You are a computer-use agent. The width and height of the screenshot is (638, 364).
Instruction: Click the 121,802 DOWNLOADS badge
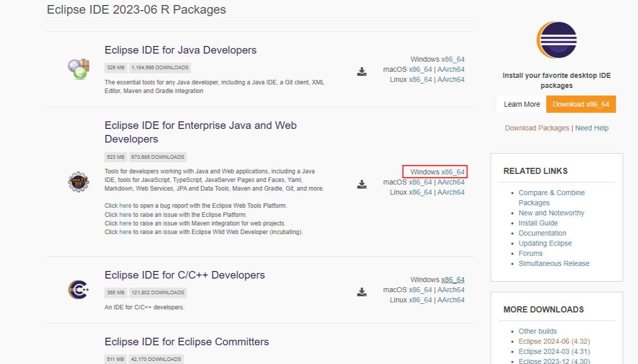tap(158, 293)
